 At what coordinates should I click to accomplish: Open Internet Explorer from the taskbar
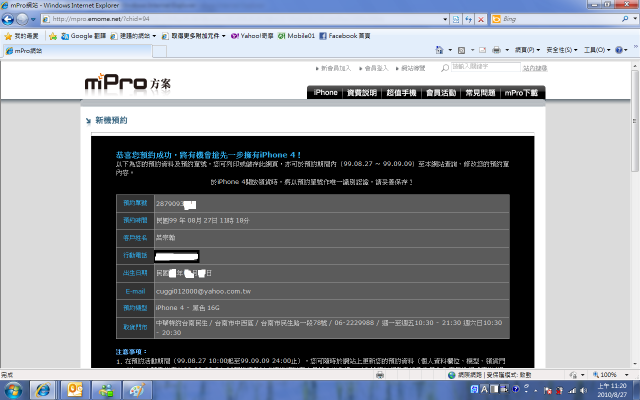click(42, 390)
